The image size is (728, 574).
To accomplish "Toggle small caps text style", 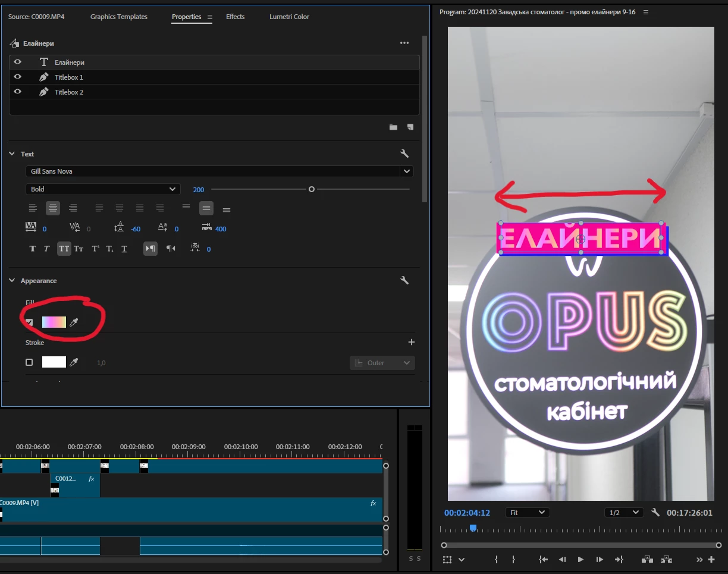I will [79, 249].
